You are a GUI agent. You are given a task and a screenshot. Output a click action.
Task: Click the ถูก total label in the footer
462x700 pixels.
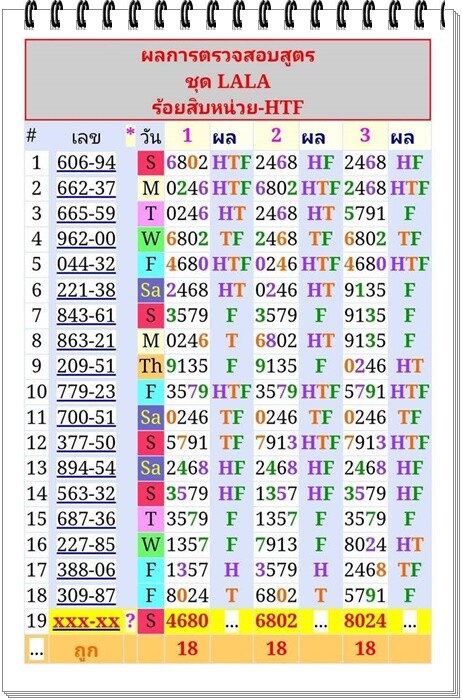tap(86, 650)
